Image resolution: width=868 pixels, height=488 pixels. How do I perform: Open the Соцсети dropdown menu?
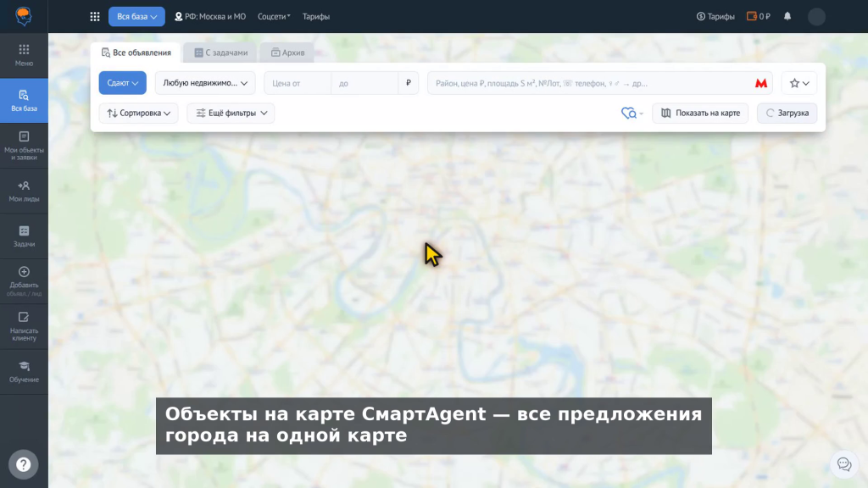point(274,17)
